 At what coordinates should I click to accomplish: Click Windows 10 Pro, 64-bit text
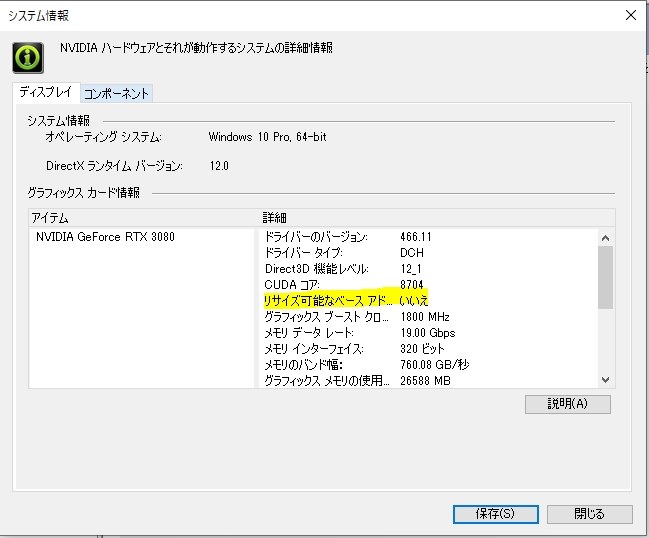tap(267, 137)
